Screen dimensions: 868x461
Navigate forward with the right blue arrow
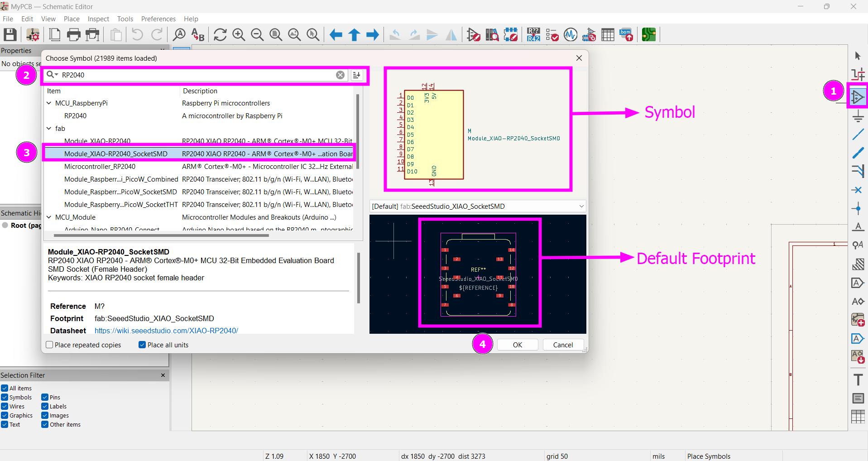[x=373, y=35]
